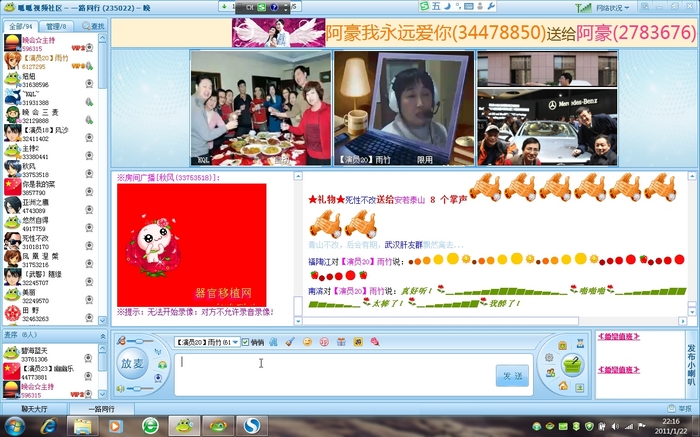Click the yellow square icon in chat toolbar
Screen dimensions: 700x437
click(358, 342)
